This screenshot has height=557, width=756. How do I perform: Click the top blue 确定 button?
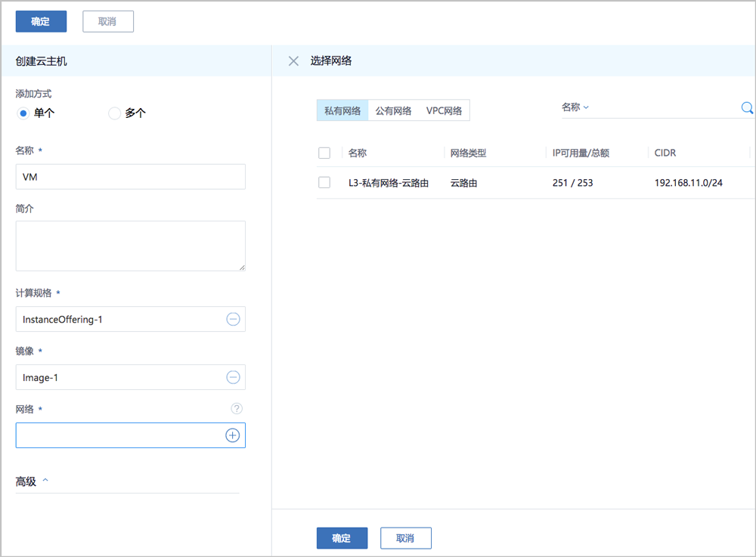(41, 22)
